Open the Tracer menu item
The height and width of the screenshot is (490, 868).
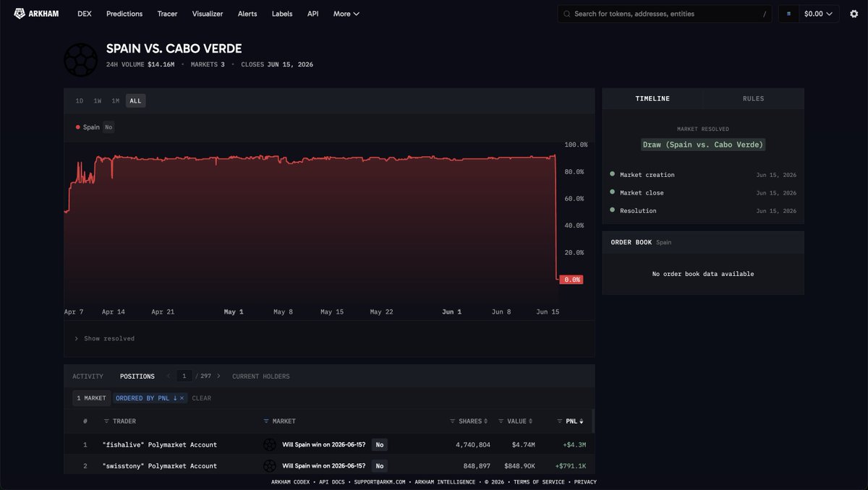pyautogui.click(x=167, y=14)
